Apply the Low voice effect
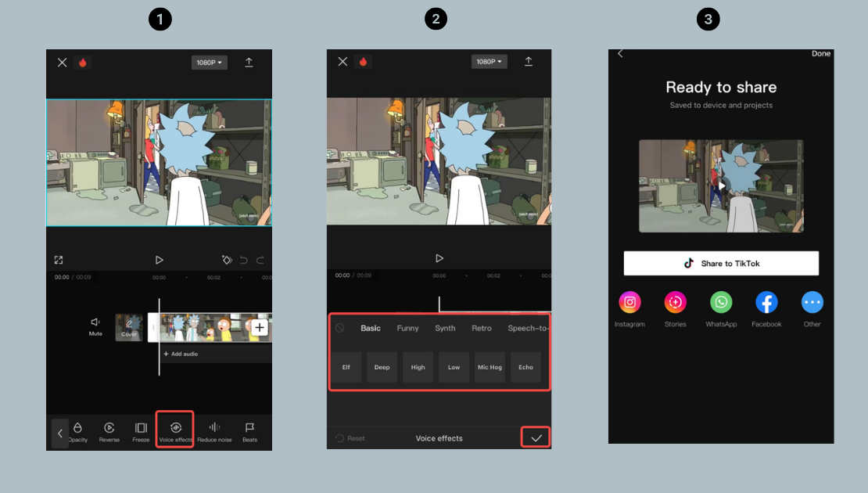 [454, 367]
